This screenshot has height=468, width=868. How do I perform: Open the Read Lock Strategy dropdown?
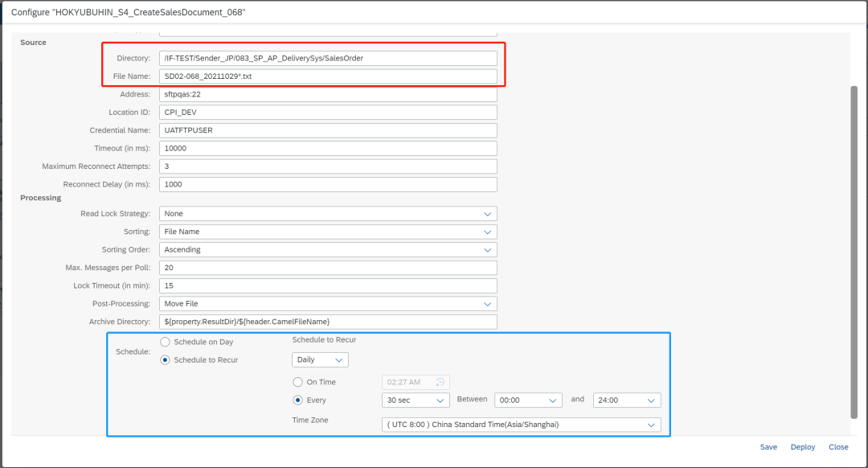click(x=328, y=214)
